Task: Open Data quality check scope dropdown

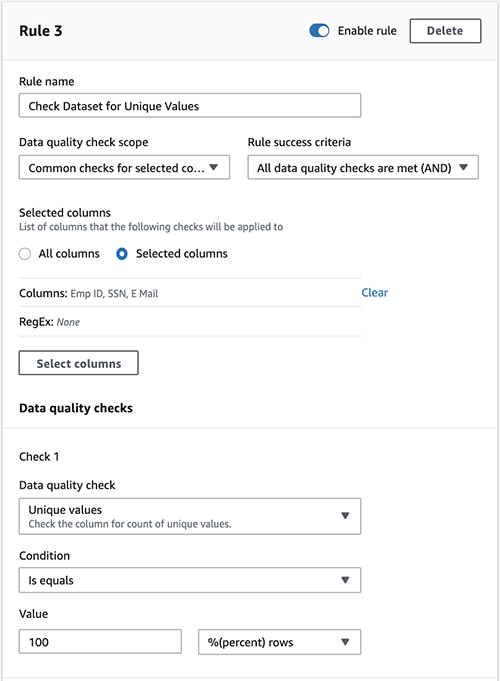Action: click(x=124, y=168)
